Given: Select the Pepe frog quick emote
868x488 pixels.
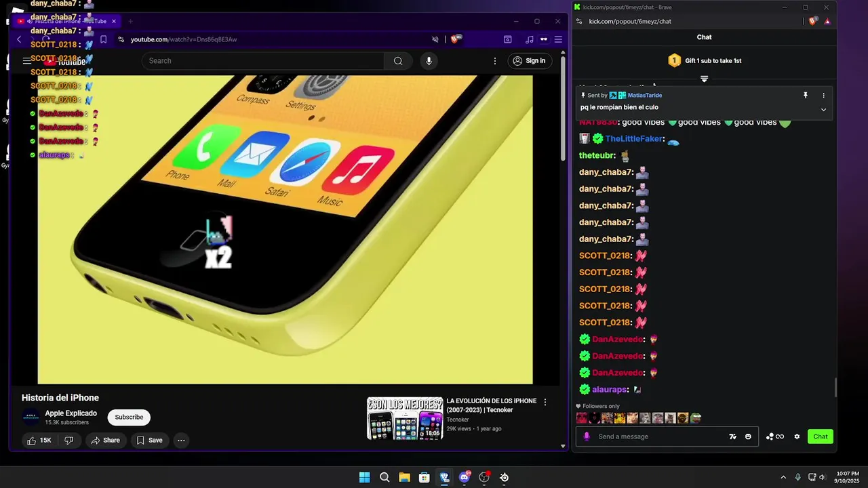Looking at the screenshot, I should click(696, 418).
